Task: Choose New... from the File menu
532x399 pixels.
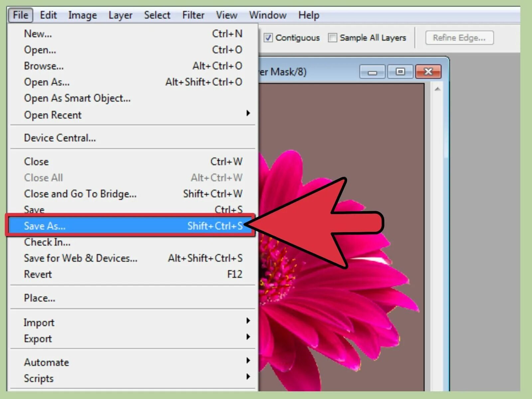Action: point(133,34)
